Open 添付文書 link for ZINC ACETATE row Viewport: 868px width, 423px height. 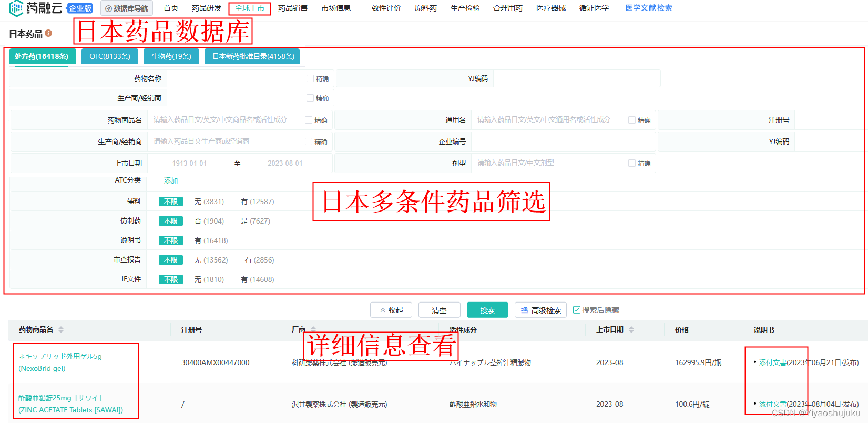[x=773, y=404]
